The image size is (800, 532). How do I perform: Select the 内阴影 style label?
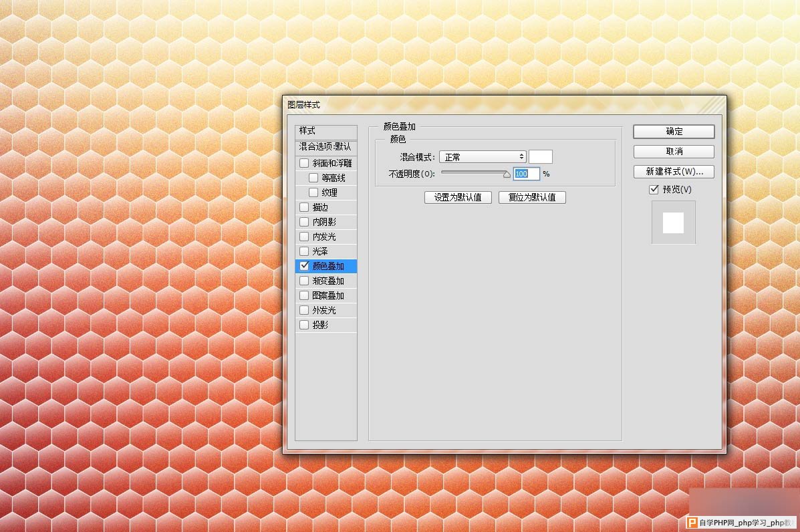[x=325, y=222]
